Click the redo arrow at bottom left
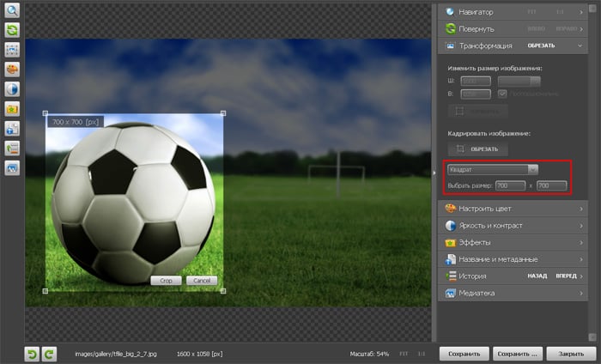Screen dimensions: 601x364 (x=49, y=353)
